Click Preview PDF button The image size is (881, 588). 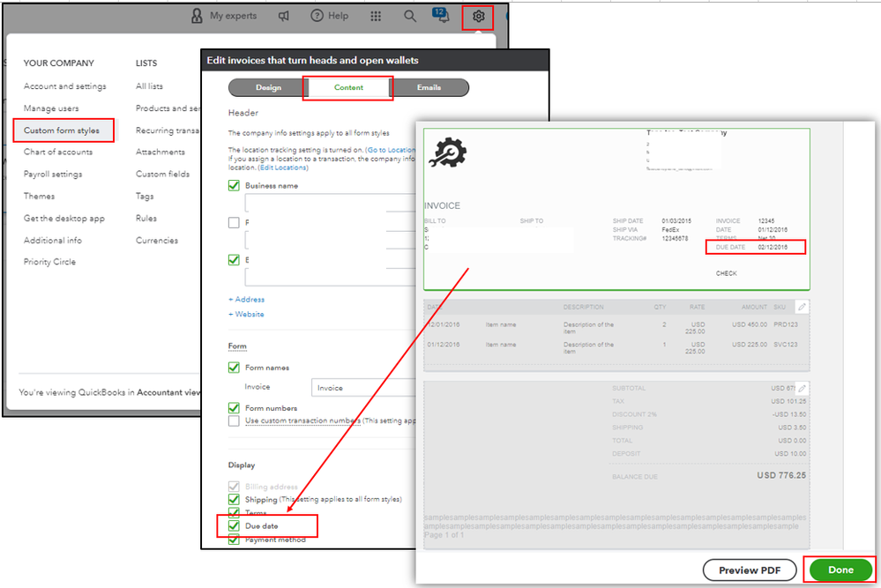coord(750,570)
